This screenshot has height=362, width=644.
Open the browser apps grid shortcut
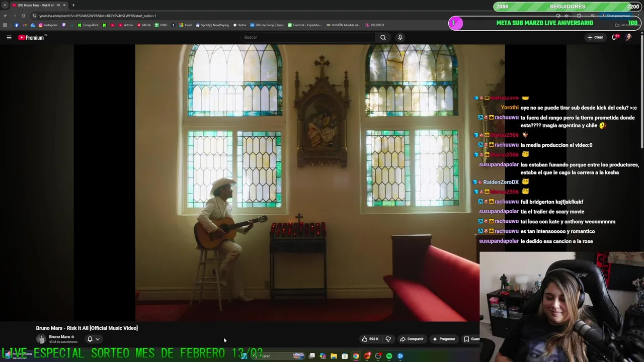point(5,25)
